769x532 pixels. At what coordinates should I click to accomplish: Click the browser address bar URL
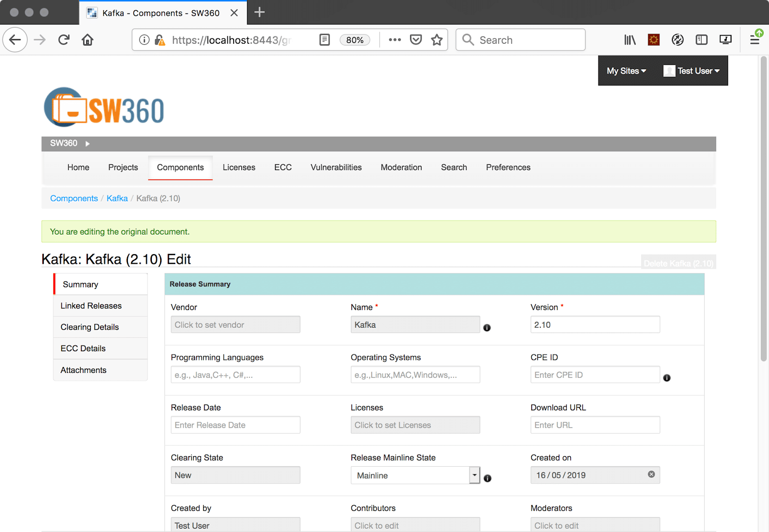[232, 40]
